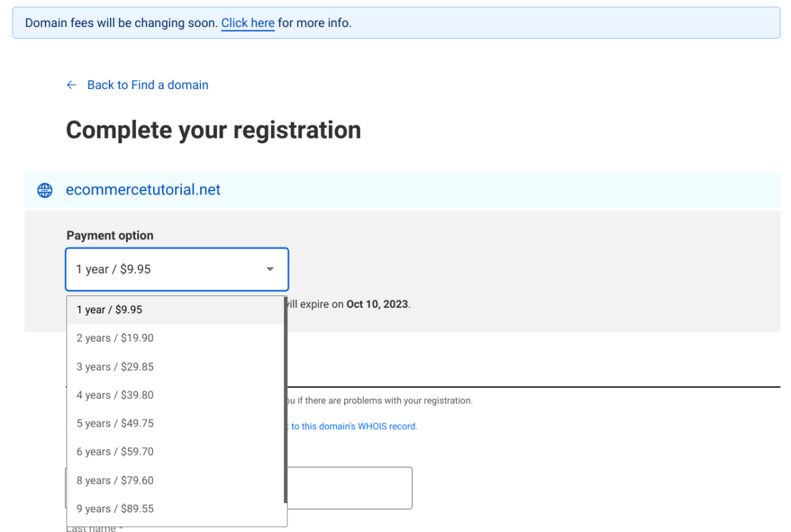Click the Oct 10, 2023 expiry date text
Screen dimensions: 791x532
378,305
